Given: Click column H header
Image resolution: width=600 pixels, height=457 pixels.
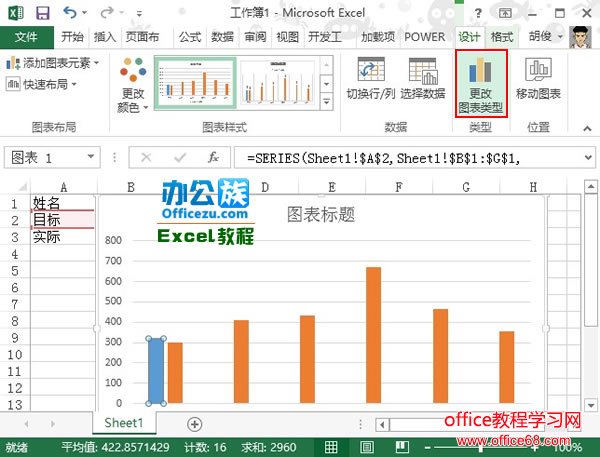Looking at the screenshot, I should 533,187.
